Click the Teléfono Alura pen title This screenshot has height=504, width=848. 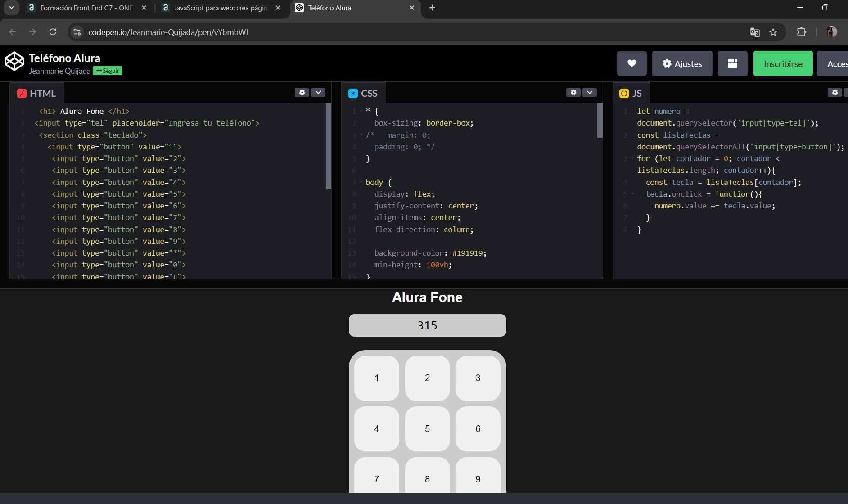tap(64, 58)
